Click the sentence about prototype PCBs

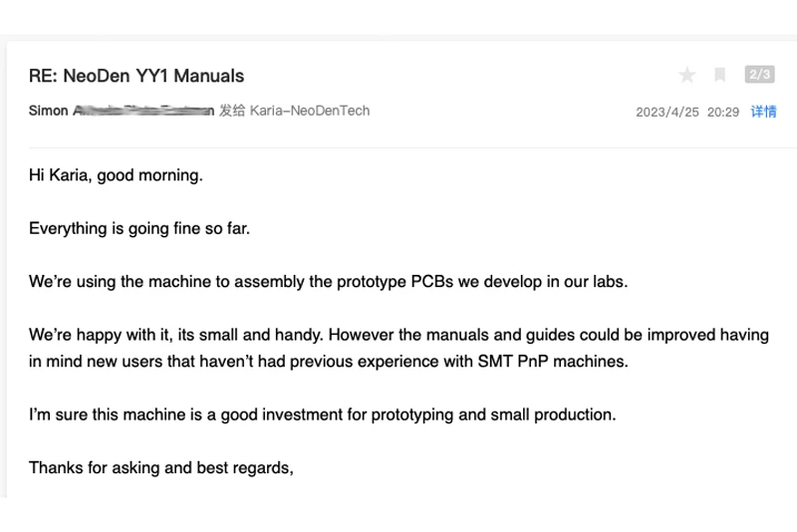click(328, 281)
